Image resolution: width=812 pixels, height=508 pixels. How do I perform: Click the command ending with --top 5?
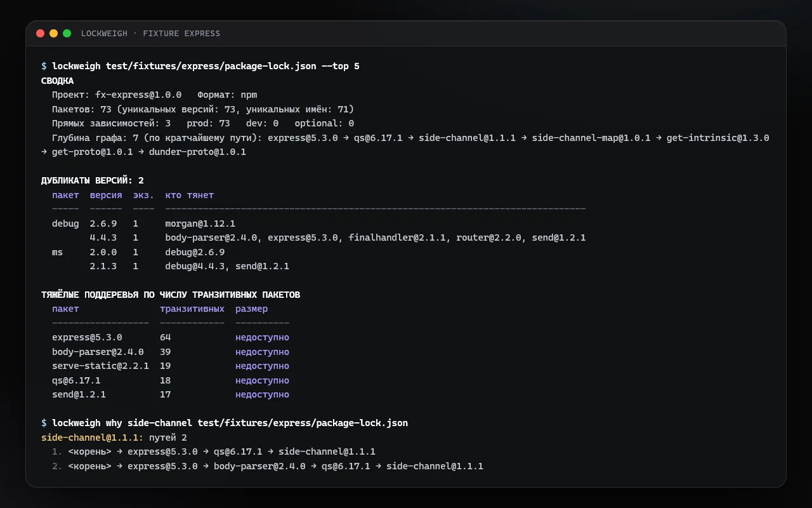206,66
